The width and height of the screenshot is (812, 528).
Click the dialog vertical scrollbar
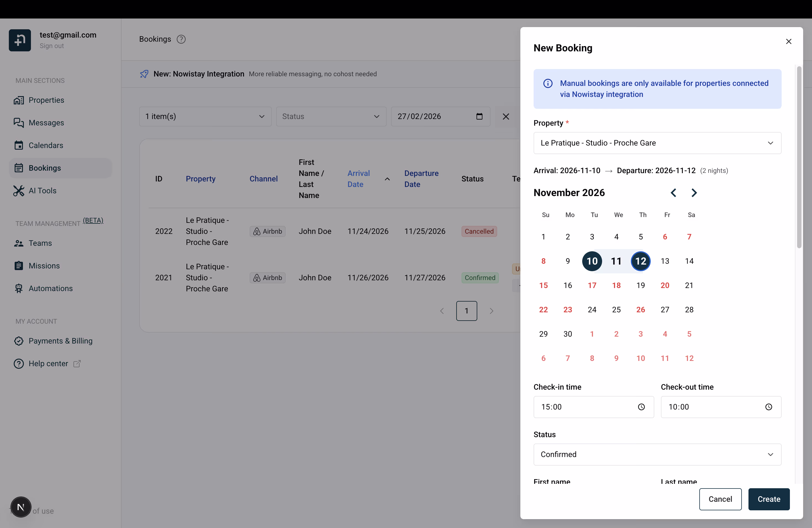[799, 158]
